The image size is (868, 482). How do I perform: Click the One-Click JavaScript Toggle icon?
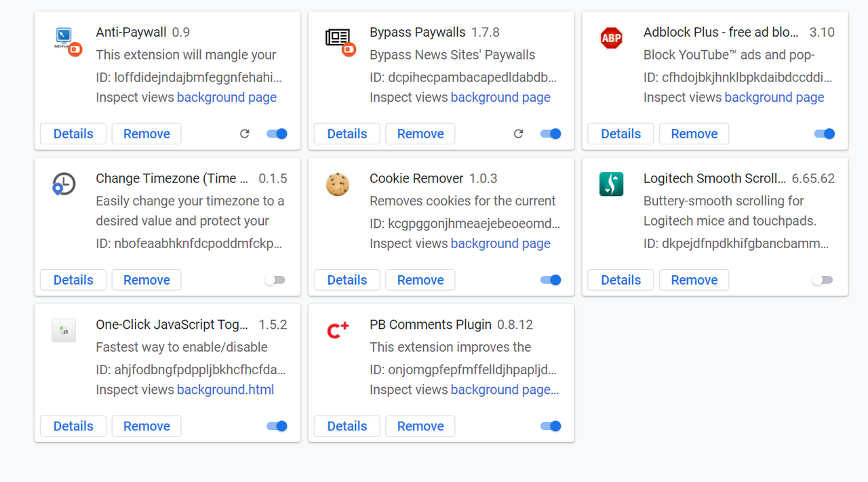(64, 330)
